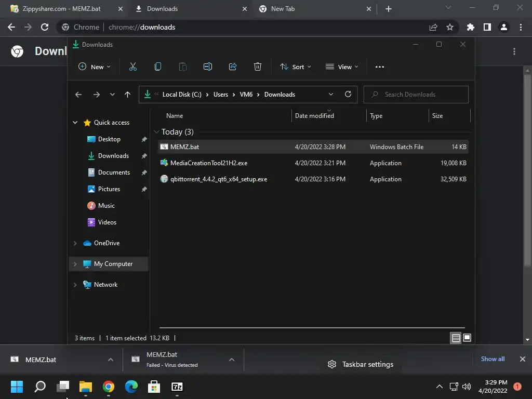Screen dimensions: 532x399
Task: Open a new Chrome tab
Action: click(389, 9)
